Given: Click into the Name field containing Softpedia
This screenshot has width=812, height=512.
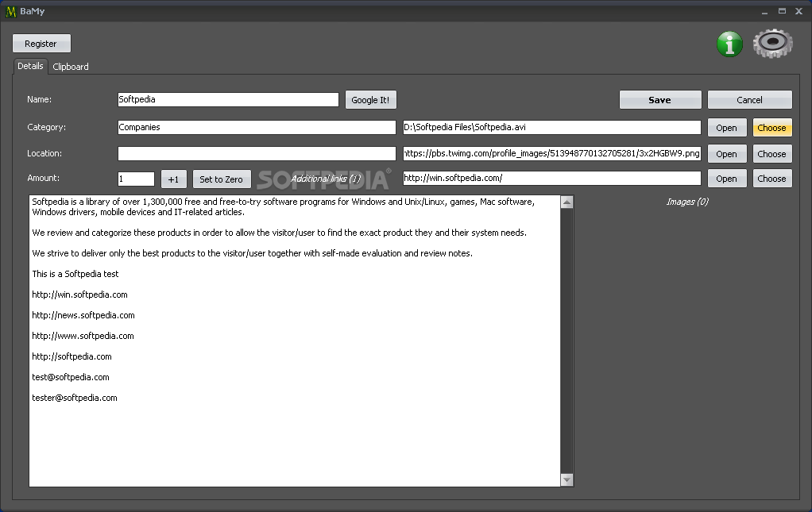Looking at the screenshot, I should (228, 99).
